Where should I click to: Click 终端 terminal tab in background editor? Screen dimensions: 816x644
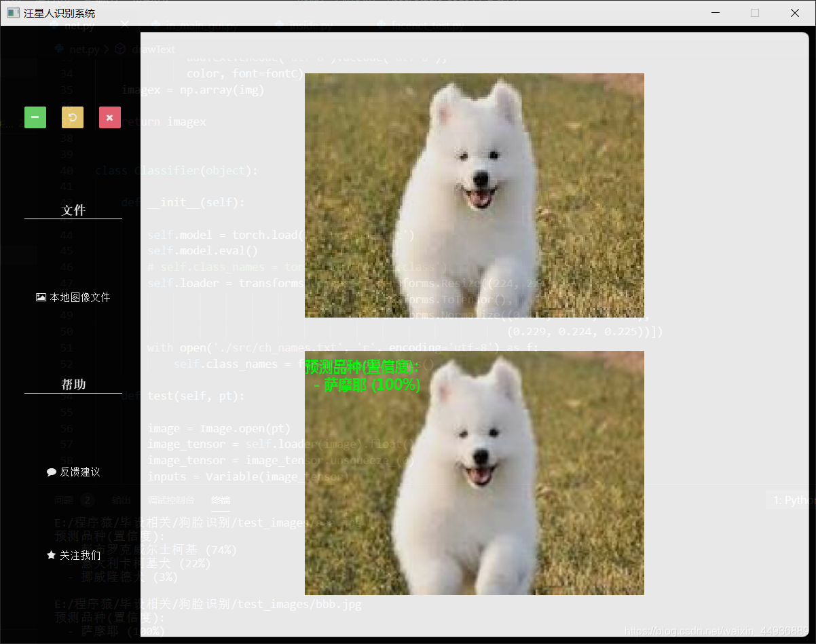221,500
